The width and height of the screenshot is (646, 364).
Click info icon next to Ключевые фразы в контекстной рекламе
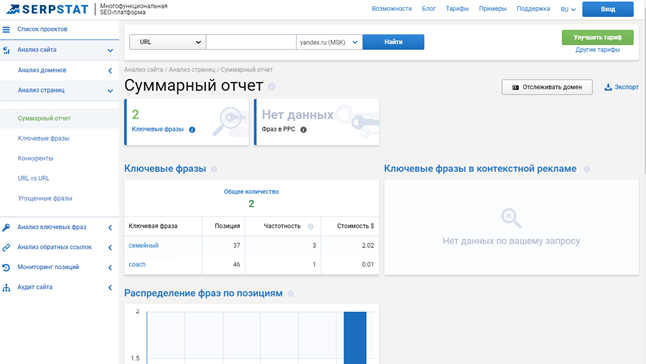point(587,169)
